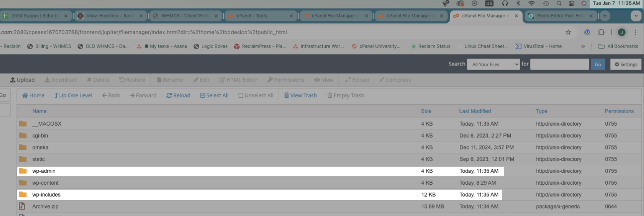Click the Edit toolbar button
The image size is (644, 216).
tap(201, 80)
